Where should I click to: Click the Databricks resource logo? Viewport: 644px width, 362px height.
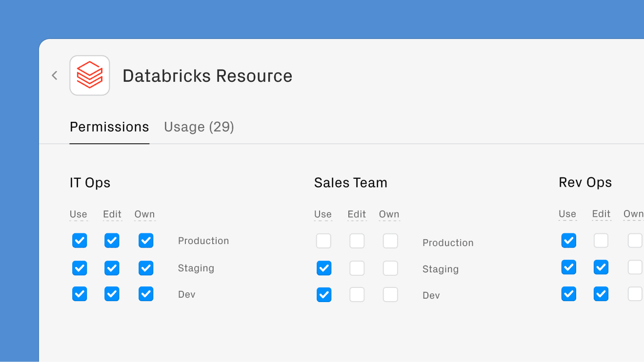coord(90,75)
